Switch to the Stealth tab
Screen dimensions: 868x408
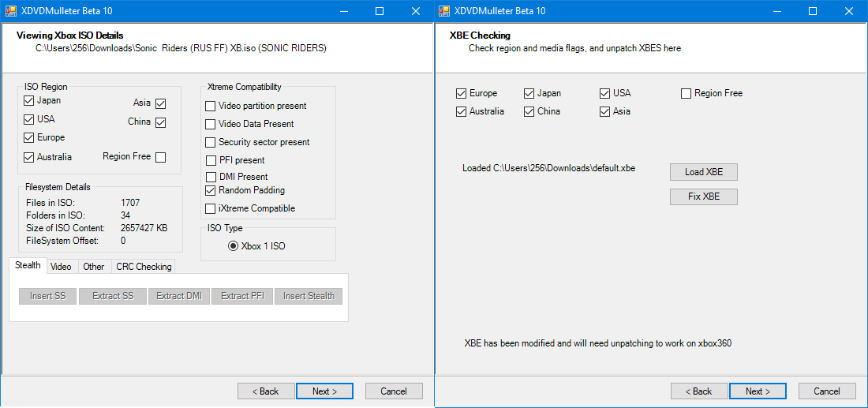[28, 265]
